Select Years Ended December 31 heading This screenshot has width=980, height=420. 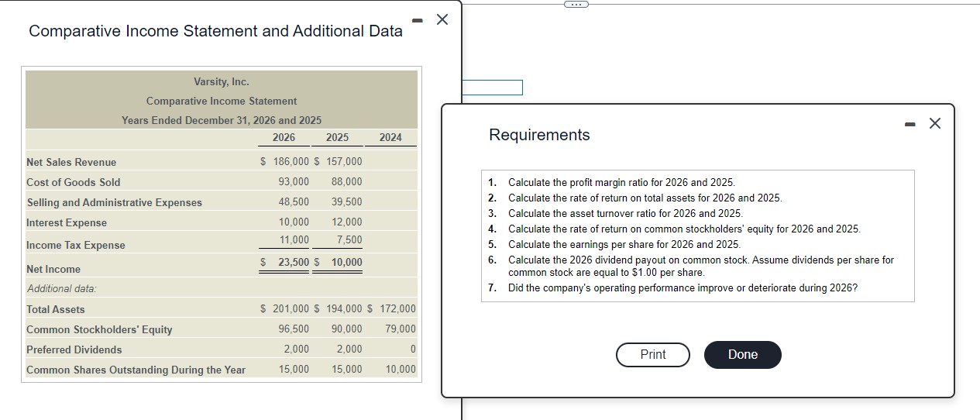[x=222, y=120]
